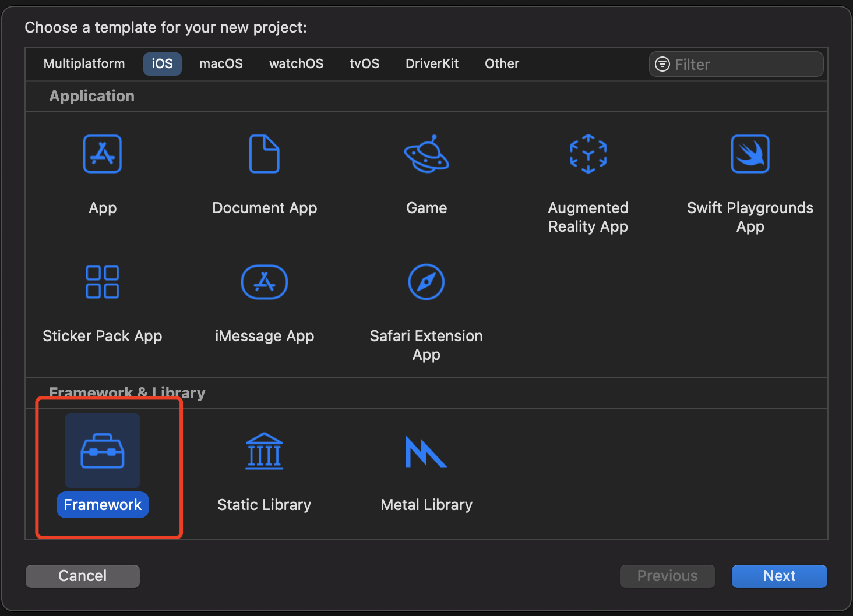Choose the Swift Playgrounds App icon
The height and width of the screenshot is (616, 853).
750,154
